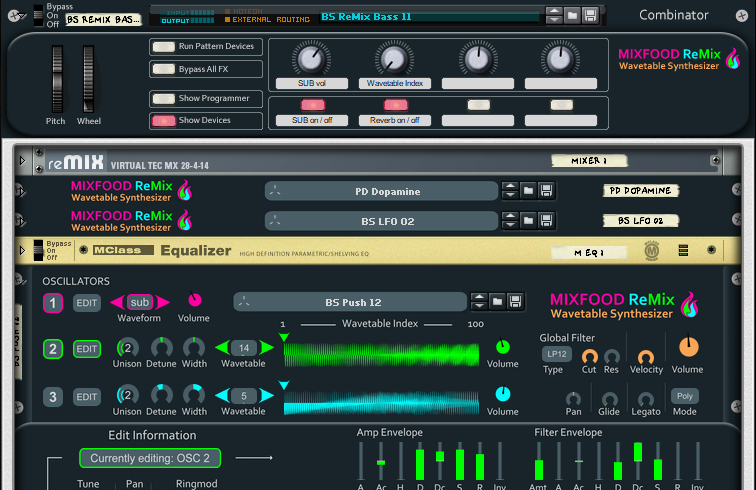Toggle the SUB on / off button
This screenshot has width=756, height=490.
(312, 105)
